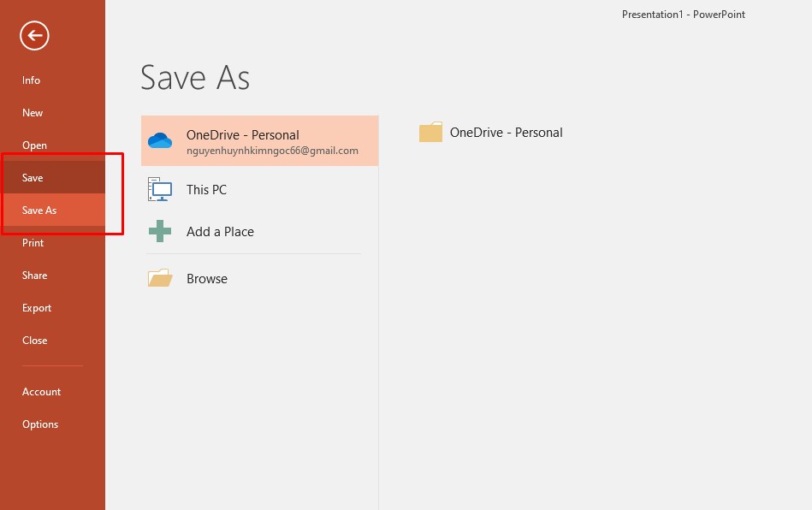This screenshot has width=812, height=510.
Task: Open PowerPoint Options
Action: (x=40, y=424)
